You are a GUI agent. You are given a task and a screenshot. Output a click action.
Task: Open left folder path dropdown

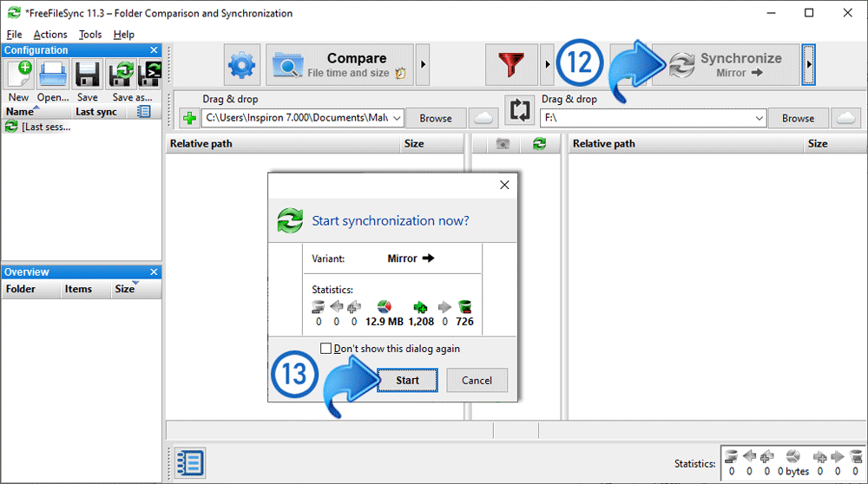(397, 118)
